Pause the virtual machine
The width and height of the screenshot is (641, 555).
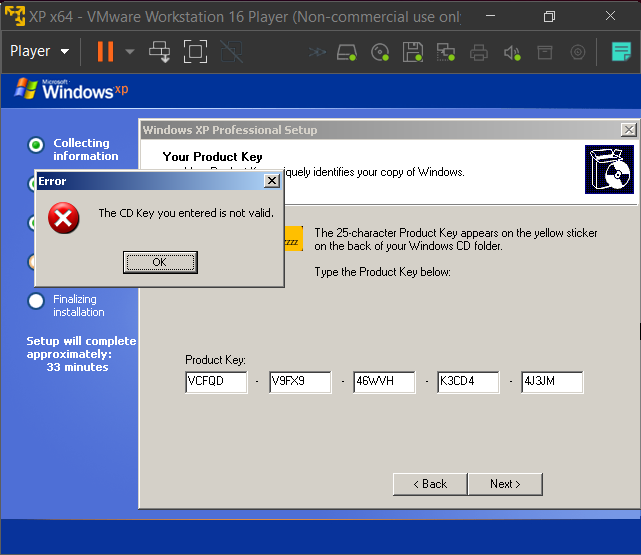coord(105,51)
